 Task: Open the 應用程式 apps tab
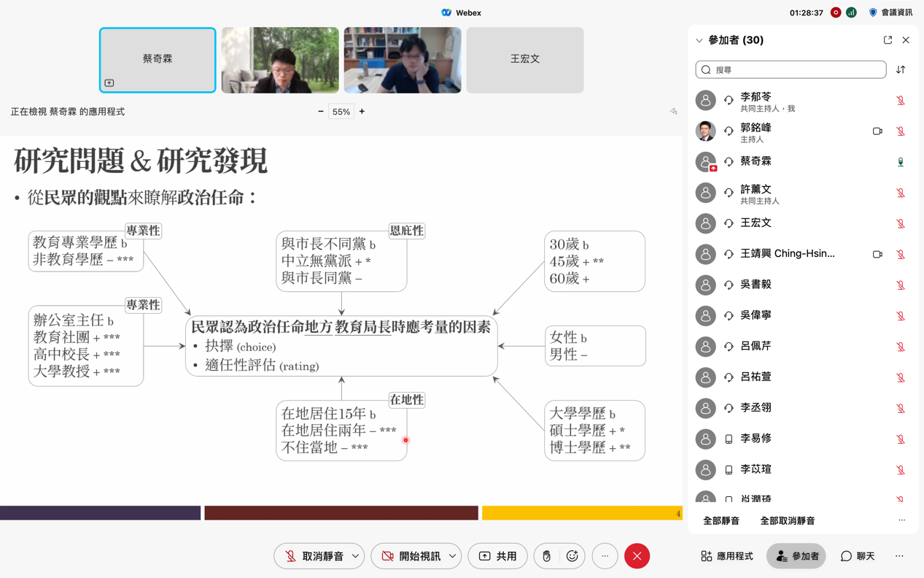click(x=726, y=556)
